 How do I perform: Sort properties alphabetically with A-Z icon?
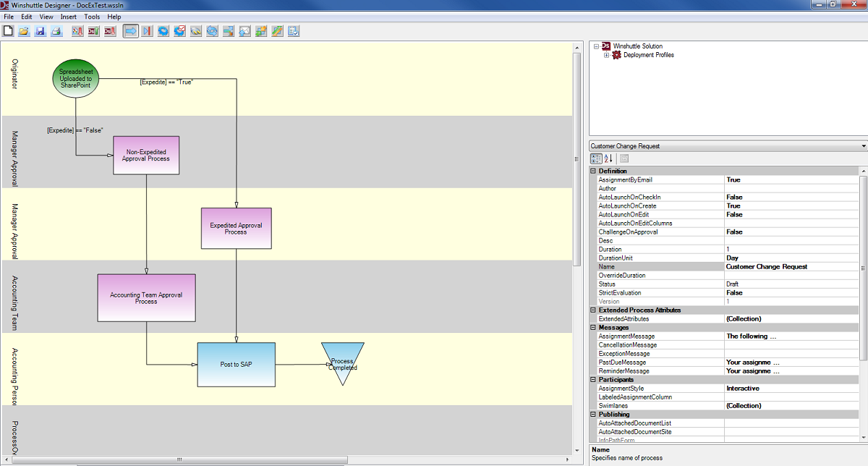click(x=608, y=158)
